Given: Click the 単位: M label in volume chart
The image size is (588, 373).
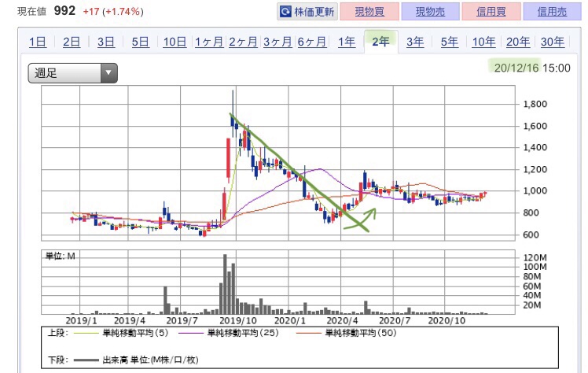Looking at the screenshot, I should pos(60,256).
